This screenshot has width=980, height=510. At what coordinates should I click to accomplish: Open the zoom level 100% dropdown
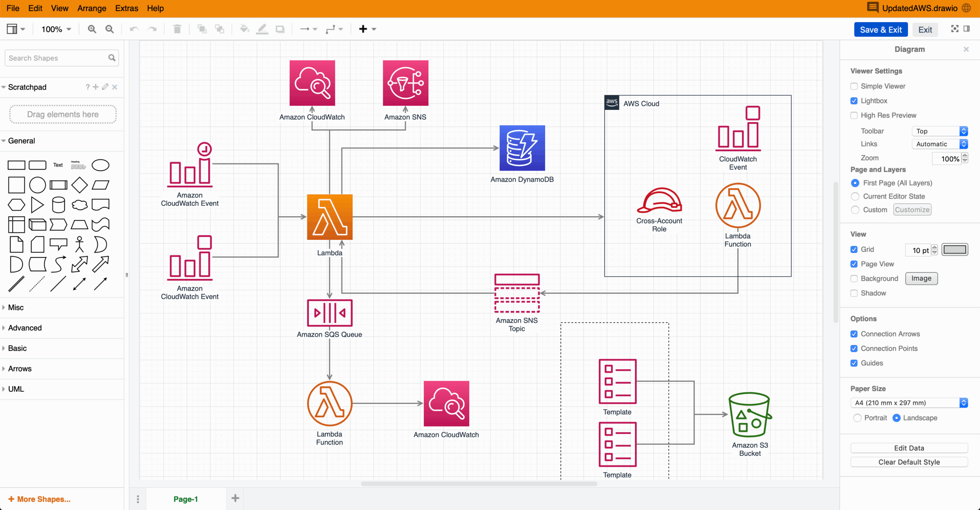tap(56, 29)
